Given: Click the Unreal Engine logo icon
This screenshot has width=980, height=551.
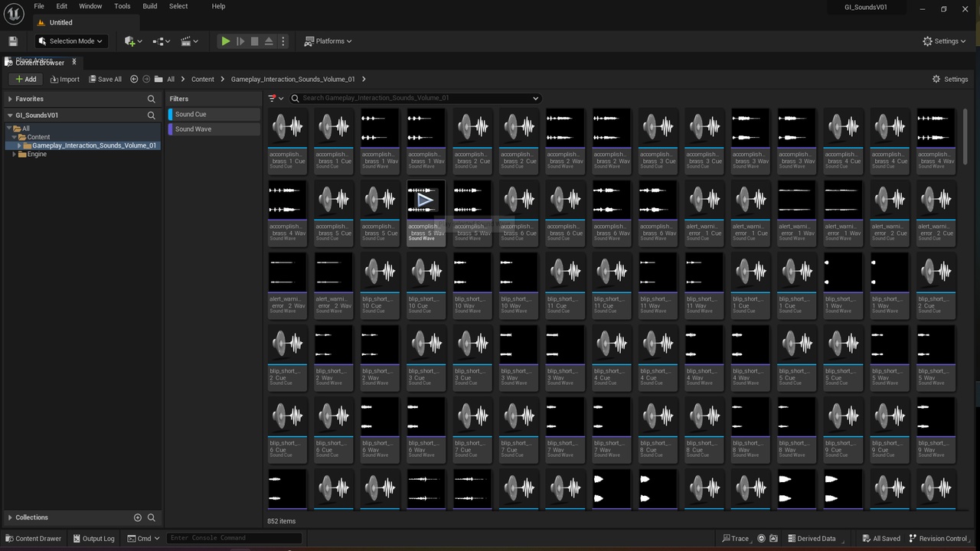Looking at the screenshot, I should 14,15.
